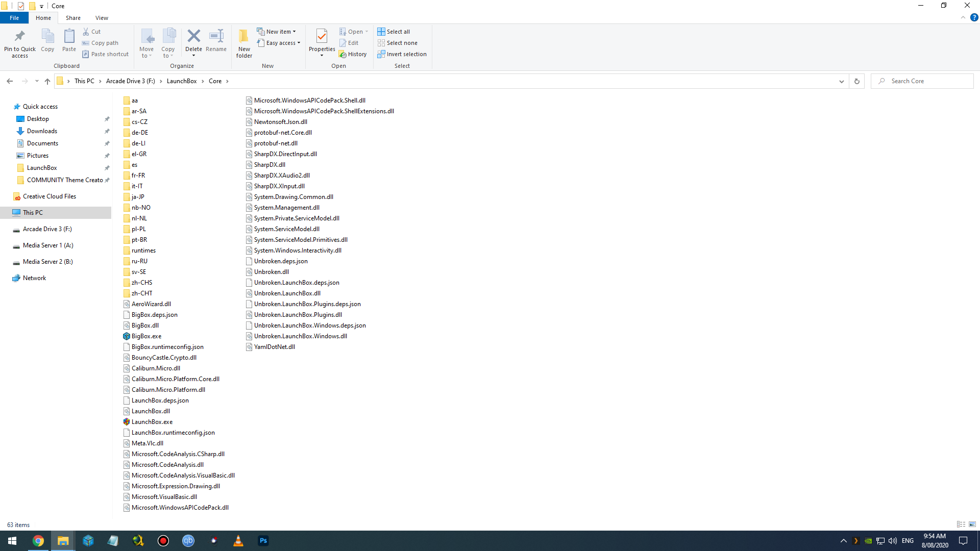980x551 pixels.
Task: Expand address bar history dropdown
Action: 842,81
